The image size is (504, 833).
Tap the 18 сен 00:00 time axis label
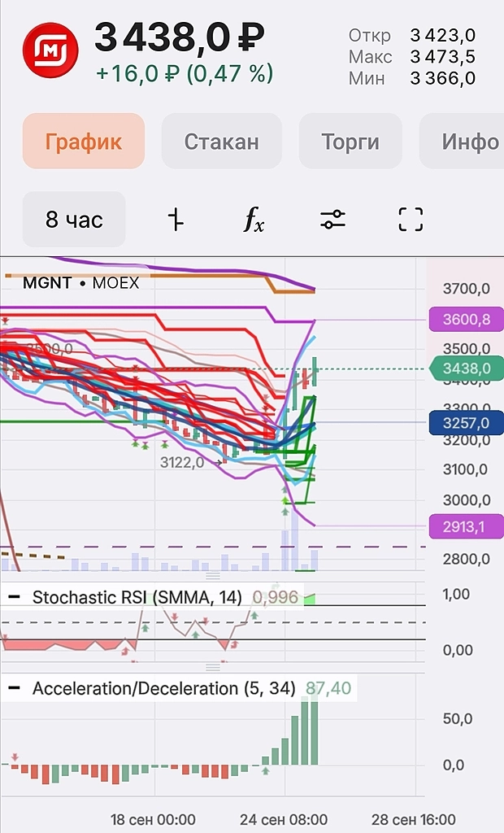click(x=153, y=820)
